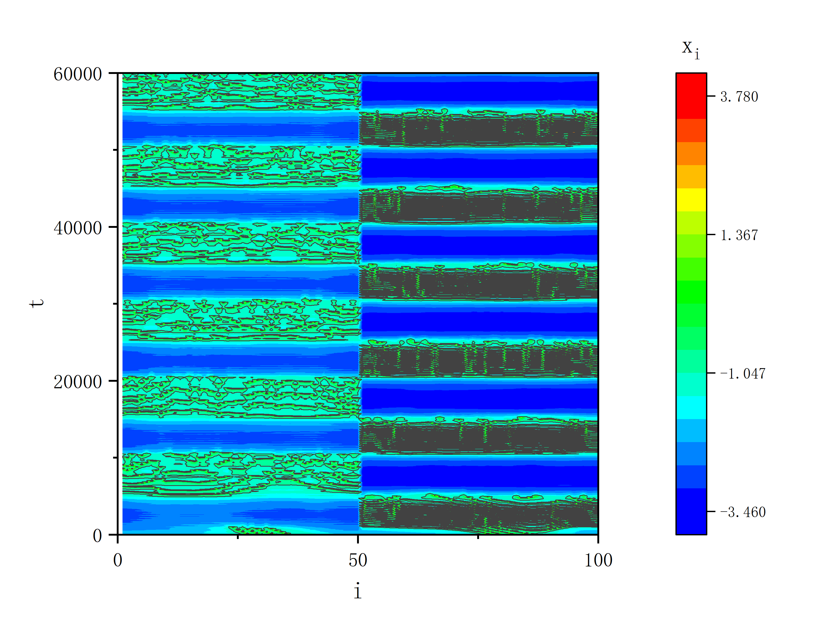Click the y-axis tick label 20000
The width and height of the screenshot is (840, 643).
(x=78, y=381)
